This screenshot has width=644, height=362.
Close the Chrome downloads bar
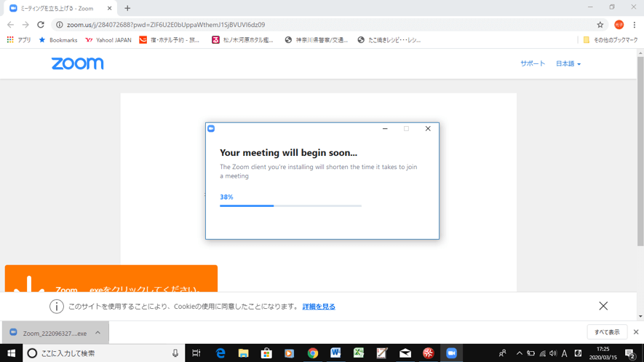[636, 332]
